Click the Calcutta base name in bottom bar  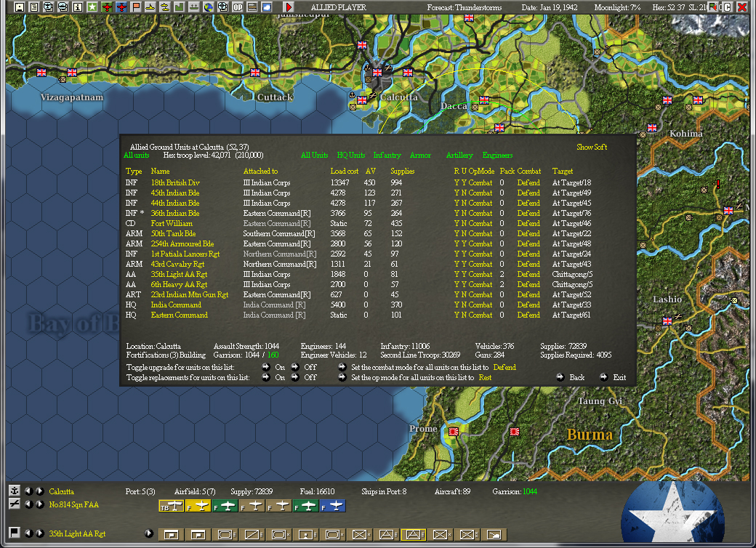coord(61,491)
